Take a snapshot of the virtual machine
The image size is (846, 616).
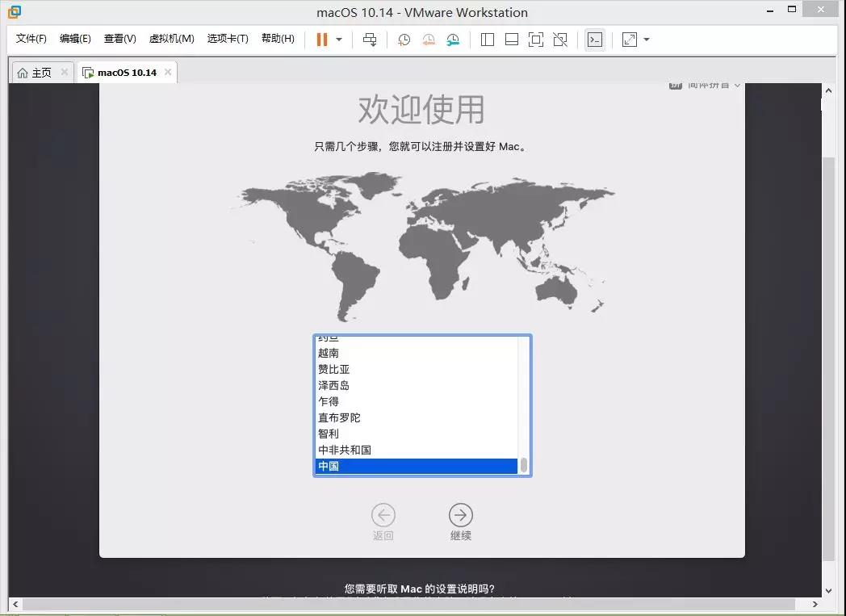click(x=404, y=40)
